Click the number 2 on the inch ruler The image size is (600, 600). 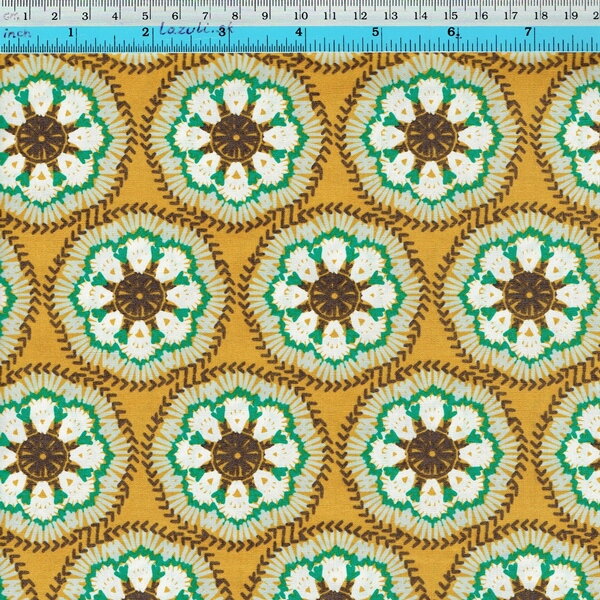click(145, 32)
